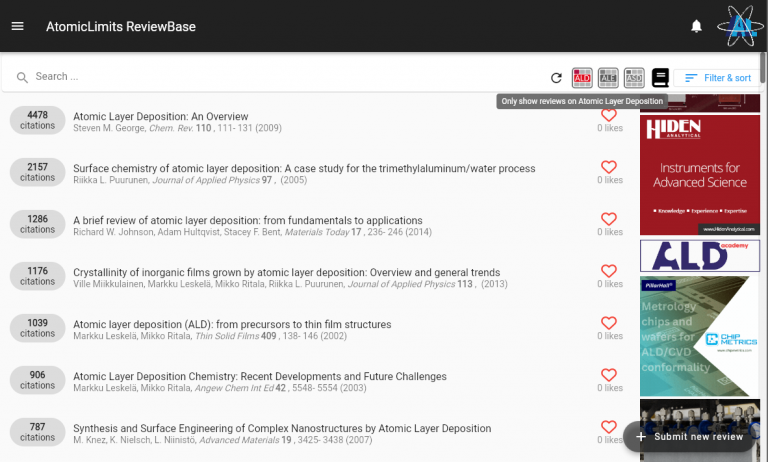The height and width of the screenshot is (462, 768).
Task: Click the refresh reviews icon
Action: 556,77
